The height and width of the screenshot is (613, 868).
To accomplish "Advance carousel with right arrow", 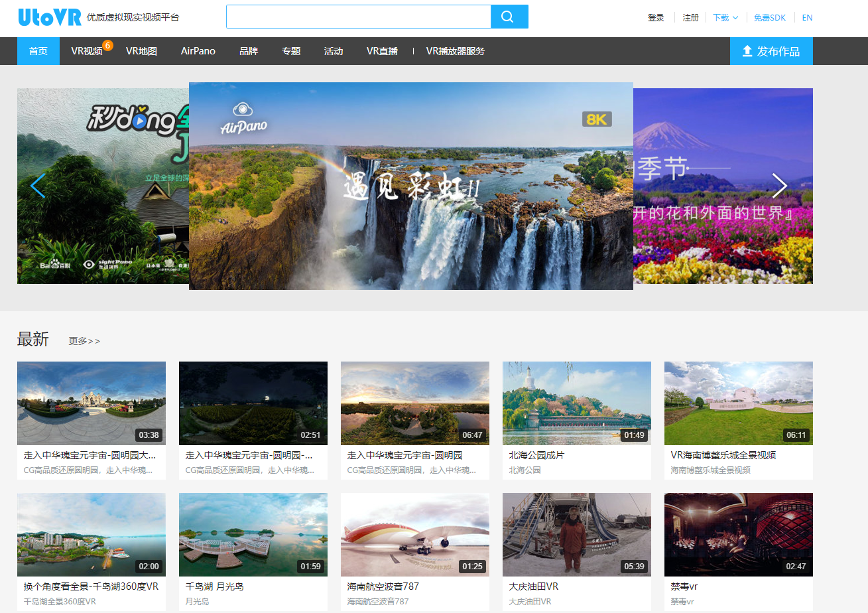I will pyautogui.click(x=780, y=186).
